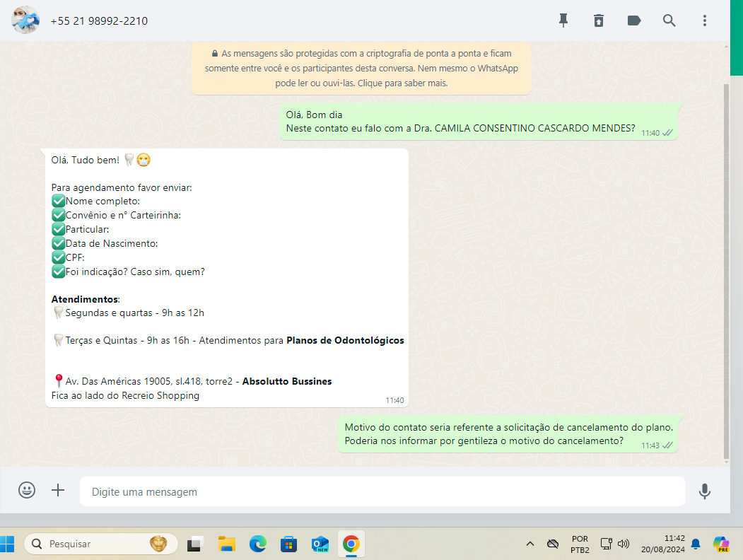Click the taskbar 'Pesquisar' search box
Image resolution: width=743 pixels, height=560 pixels.
[101, 544]
